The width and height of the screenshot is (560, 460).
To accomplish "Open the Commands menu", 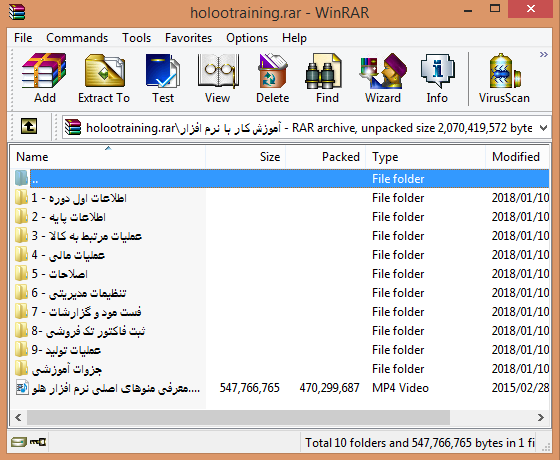I will click(77, 38).
